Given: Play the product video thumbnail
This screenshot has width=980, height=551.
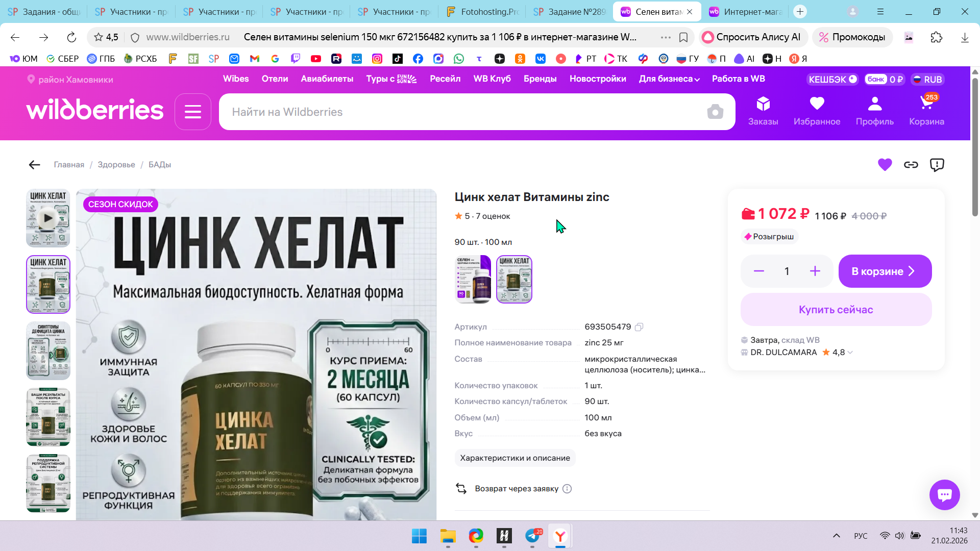Looking at the screenshot, I should pyautogui.click(x=48, y=218).
